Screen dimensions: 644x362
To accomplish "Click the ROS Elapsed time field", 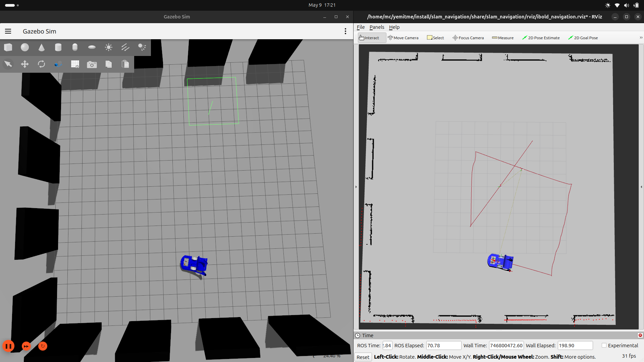I will tap(443, 345).
